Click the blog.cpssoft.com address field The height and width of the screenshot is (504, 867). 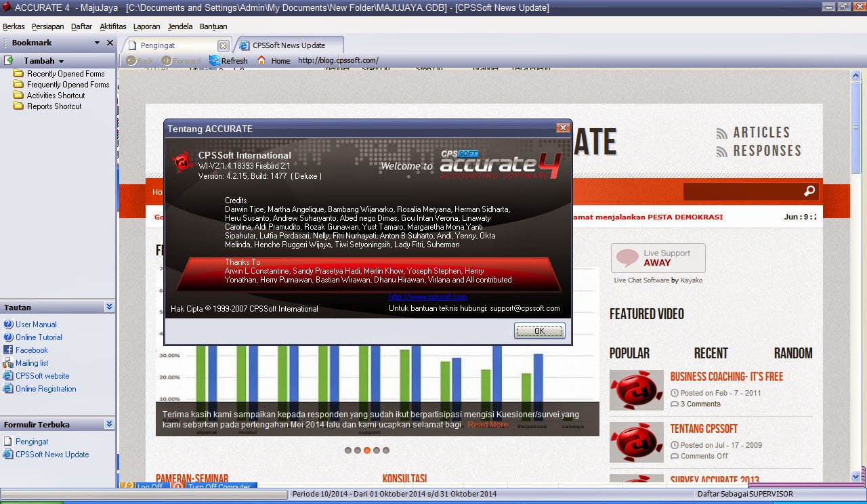[338, 60]
